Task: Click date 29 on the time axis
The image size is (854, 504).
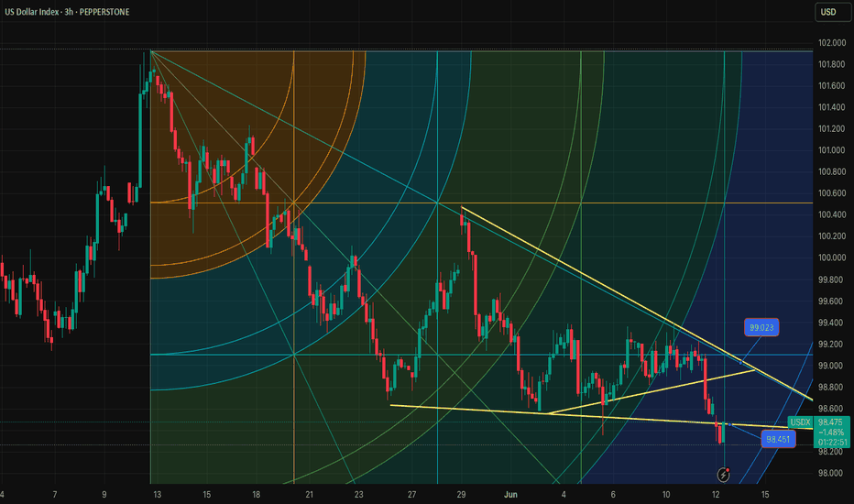Action: click(461, 495)
